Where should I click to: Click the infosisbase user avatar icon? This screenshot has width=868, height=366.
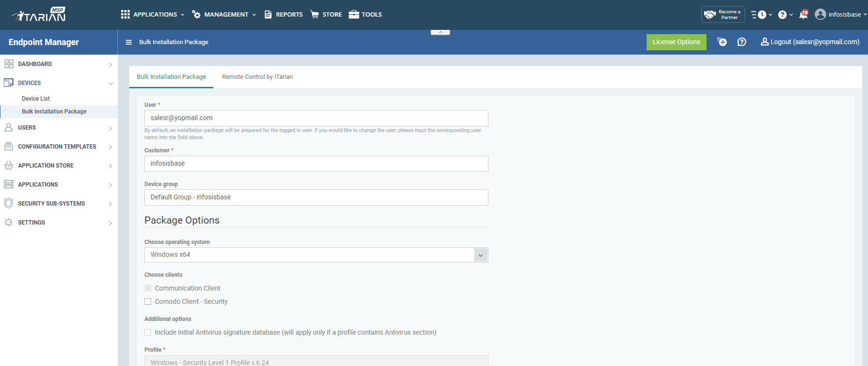pos(820,14)
